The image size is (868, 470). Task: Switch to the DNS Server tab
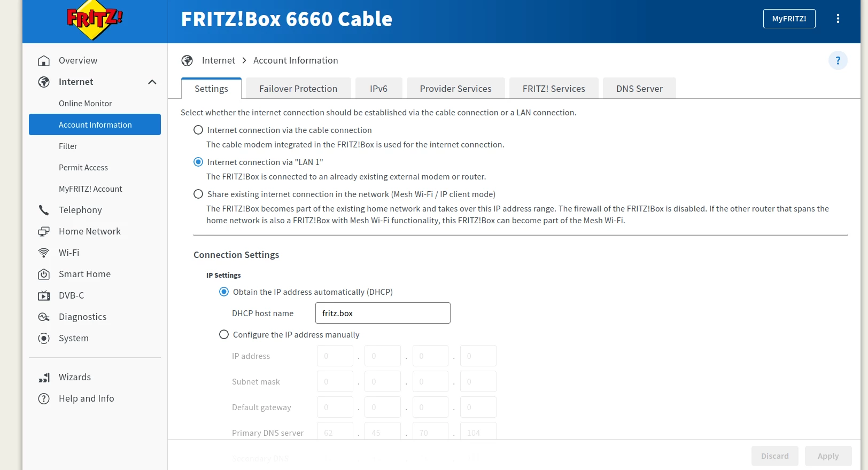(639, 89)
